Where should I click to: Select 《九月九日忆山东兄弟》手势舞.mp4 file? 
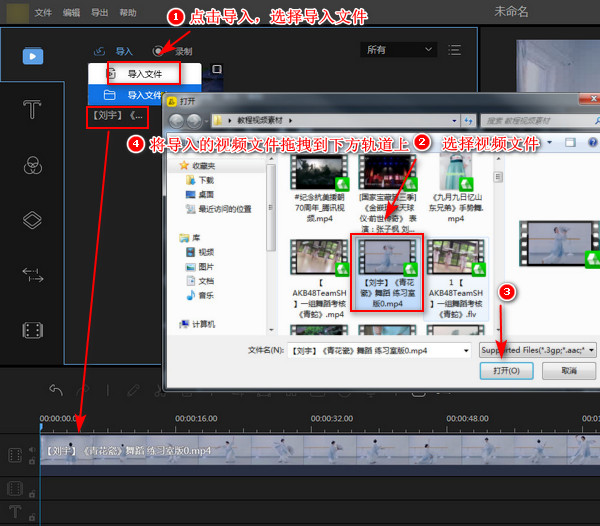coord(456,189)
